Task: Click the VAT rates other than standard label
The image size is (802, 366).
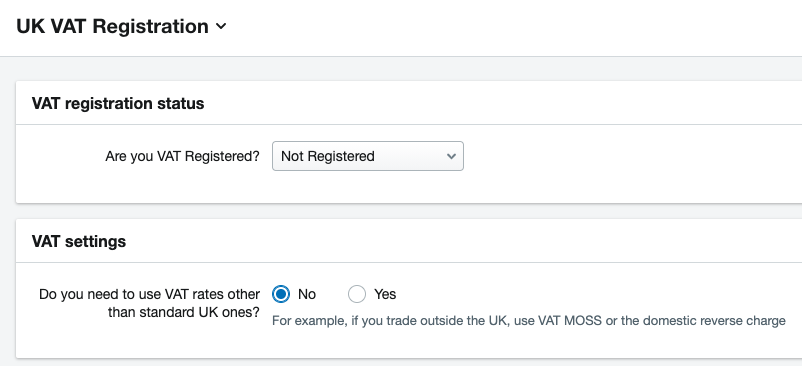Action: click(149, 303)
